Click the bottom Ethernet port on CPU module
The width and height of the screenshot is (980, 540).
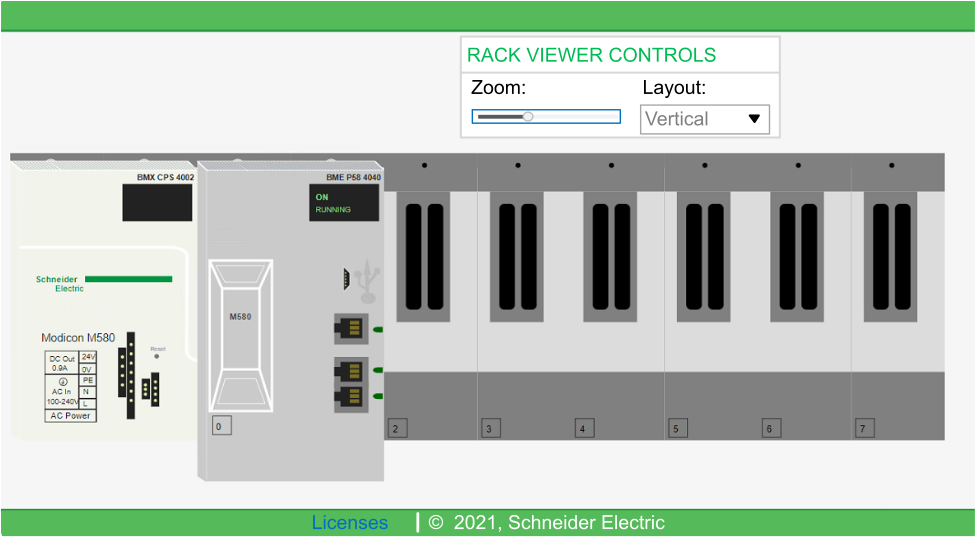(350, 397)
